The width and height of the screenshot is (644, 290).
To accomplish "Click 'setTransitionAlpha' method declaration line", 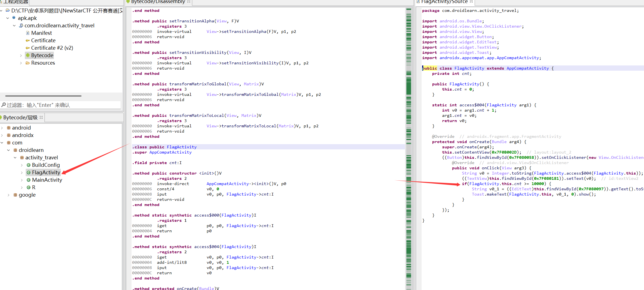I will 186,21.
